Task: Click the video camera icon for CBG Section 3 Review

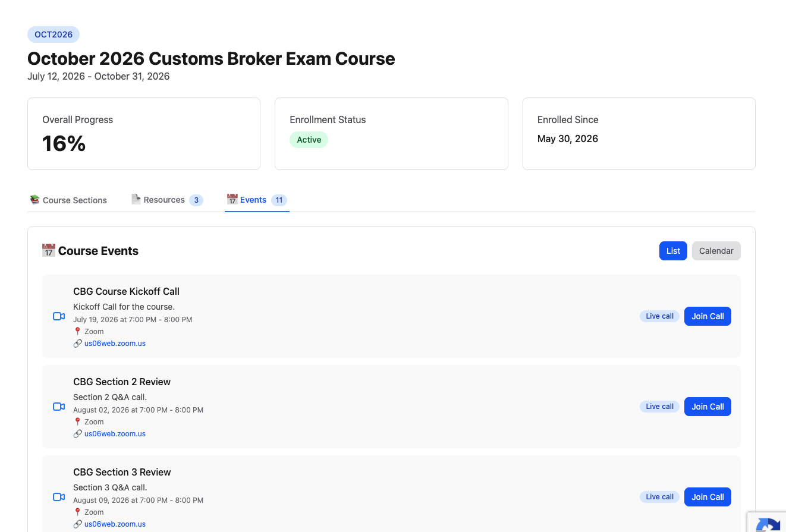Action: (x=59, y=497)
